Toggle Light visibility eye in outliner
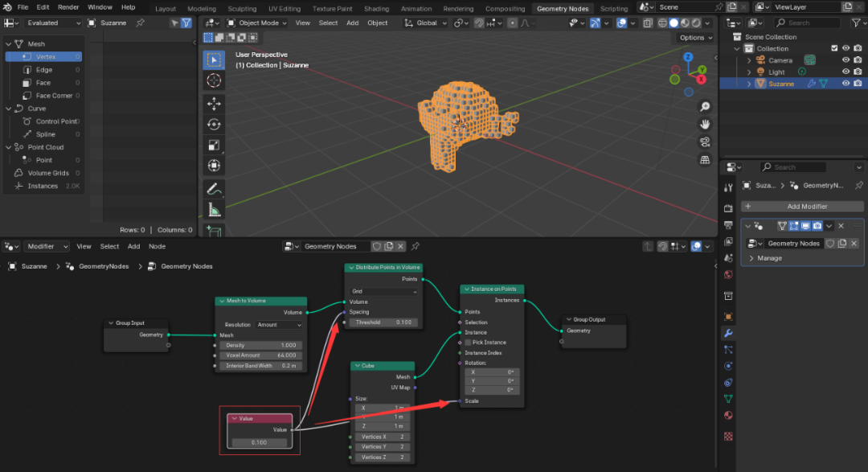This screenshot has height=472, width=868. point(845,72)
